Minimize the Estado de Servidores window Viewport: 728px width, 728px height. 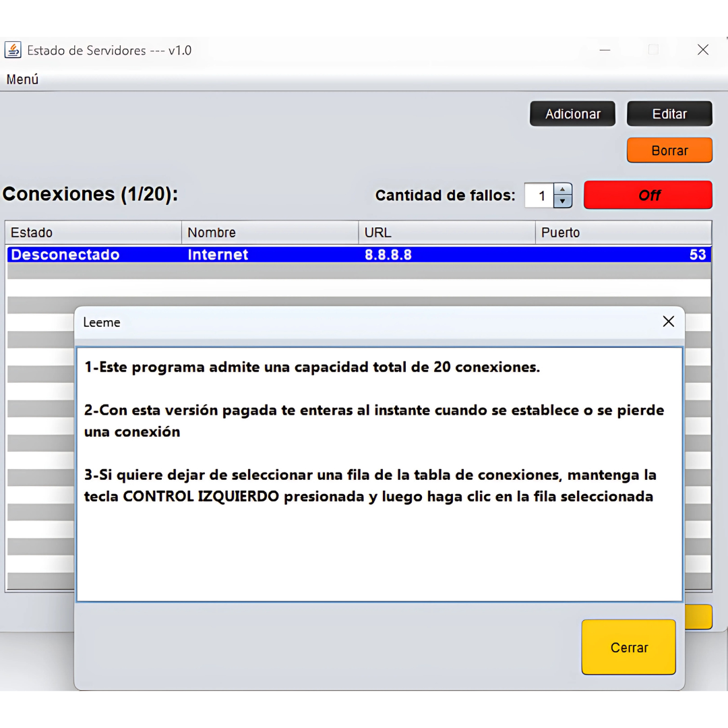coord(605,50)
